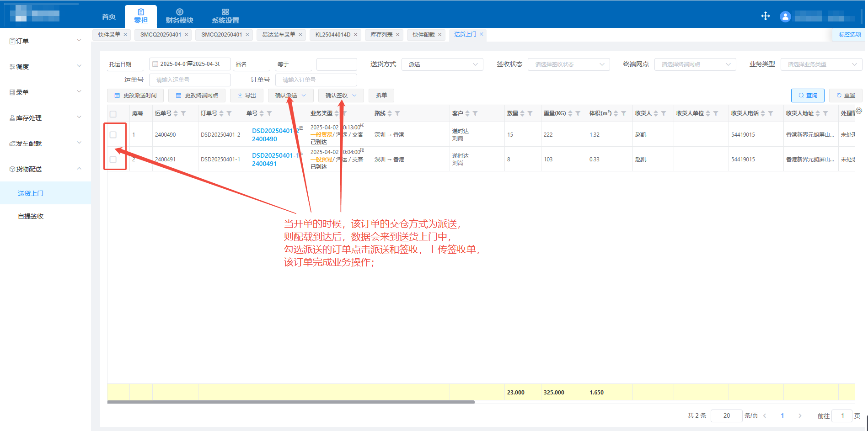Toggle the select-all header checkbox
The image size is (868, 431).
(113, 114)
